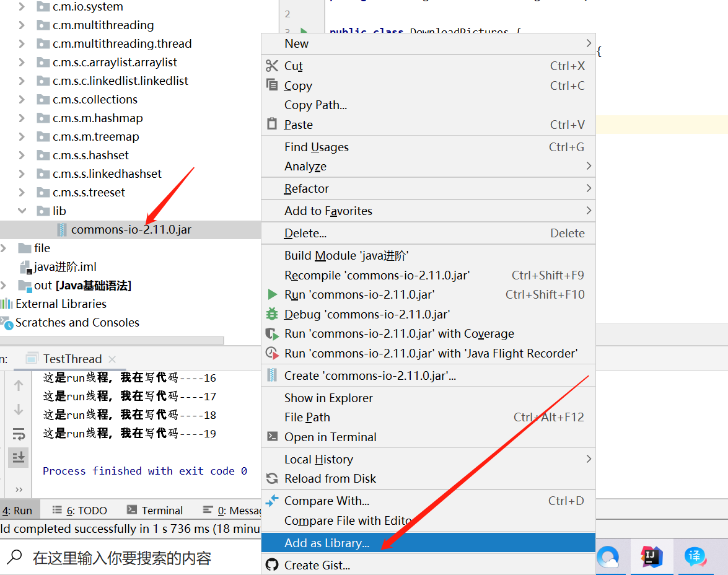
Task: Select the File Path menu entry
Action: 428,417
